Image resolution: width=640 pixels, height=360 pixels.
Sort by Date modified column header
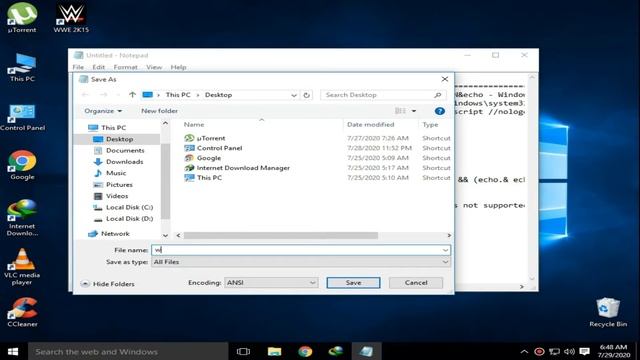pyautogui.click(x=371, y=124)
